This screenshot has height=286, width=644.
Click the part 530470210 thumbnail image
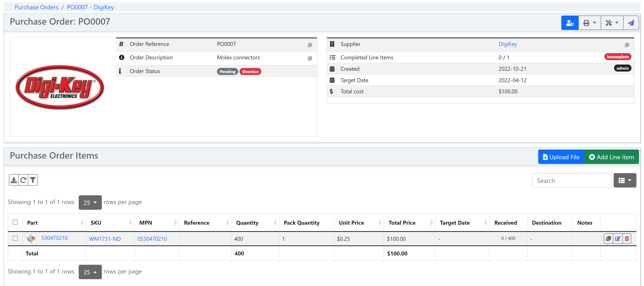click(x=31, y=238)
